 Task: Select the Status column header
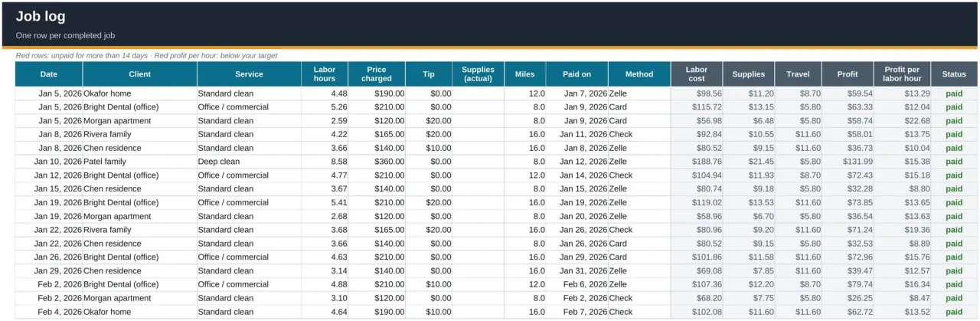(x=955, y=74)
